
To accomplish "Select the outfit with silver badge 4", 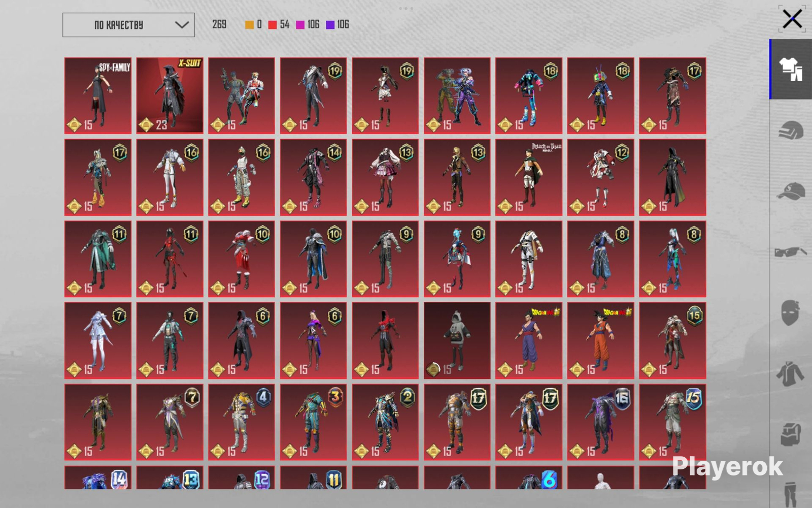I will [x=242, y=422].
